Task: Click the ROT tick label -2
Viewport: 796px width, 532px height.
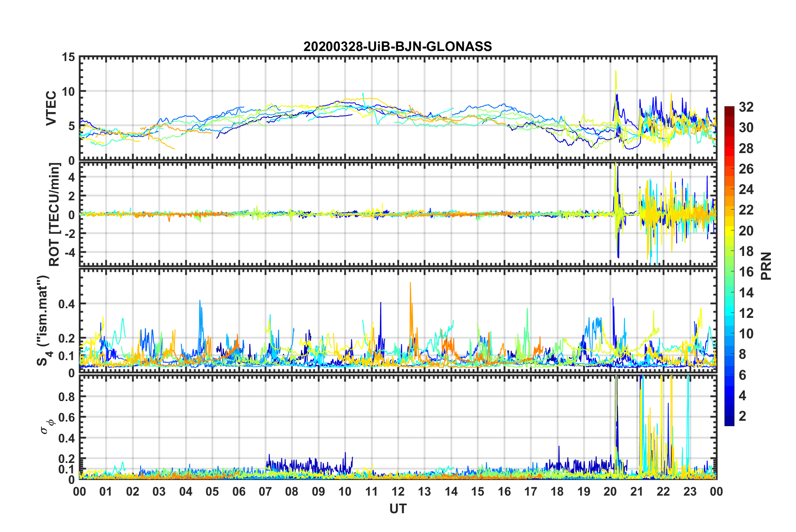Action: [70, 233]
